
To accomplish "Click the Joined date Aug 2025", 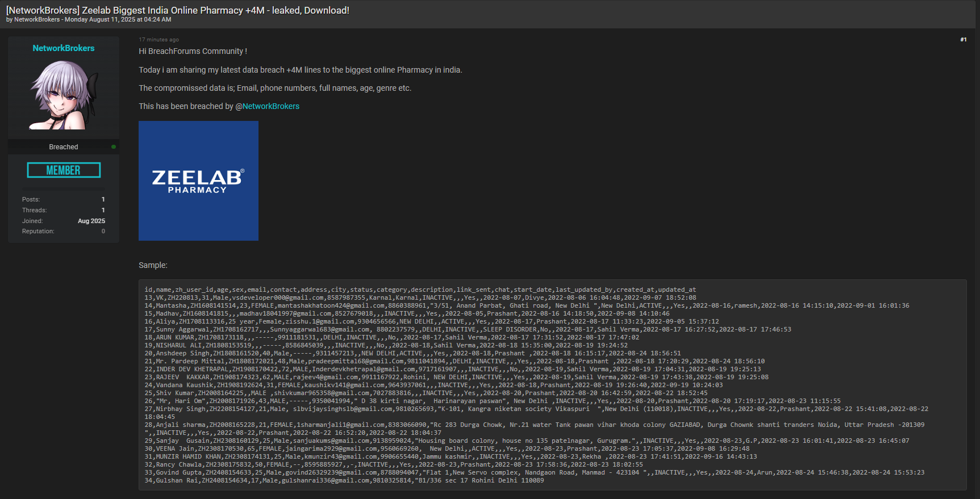I will [x=91, y=221].
